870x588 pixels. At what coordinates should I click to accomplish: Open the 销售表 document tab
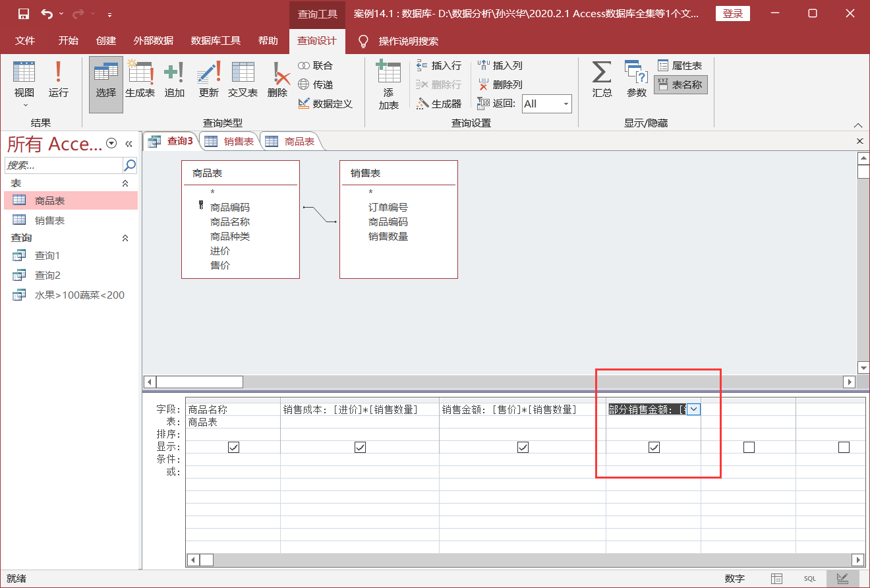tap(229, 141)
